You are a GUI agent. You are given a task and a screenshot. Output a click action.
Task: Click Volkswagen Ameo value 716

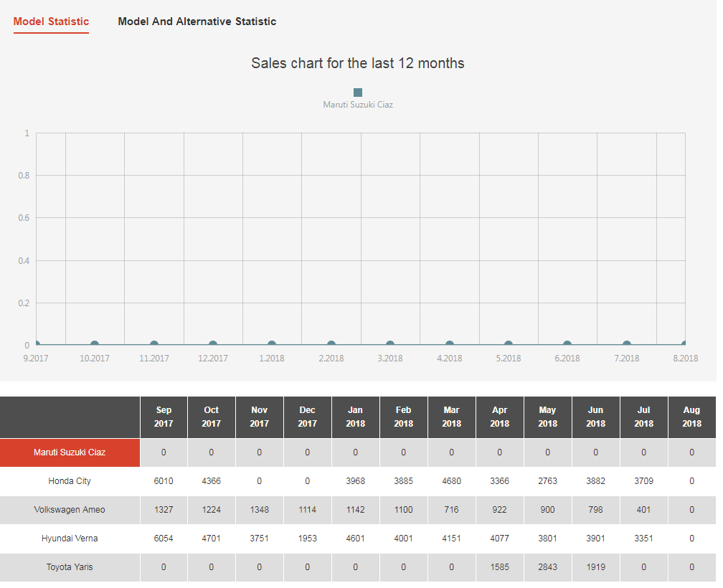[451, 510]
